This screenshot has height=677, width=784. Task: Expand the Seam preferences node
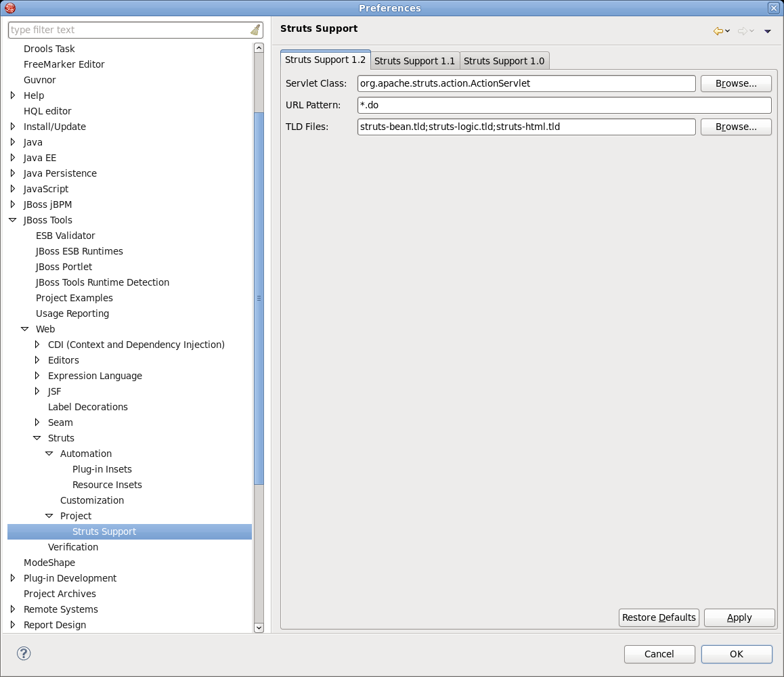pos(37,422)
